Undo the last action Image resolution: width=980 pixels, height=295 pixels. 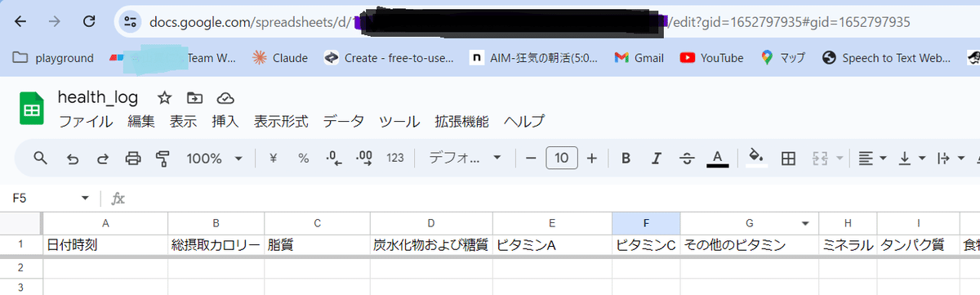point(73,159)
